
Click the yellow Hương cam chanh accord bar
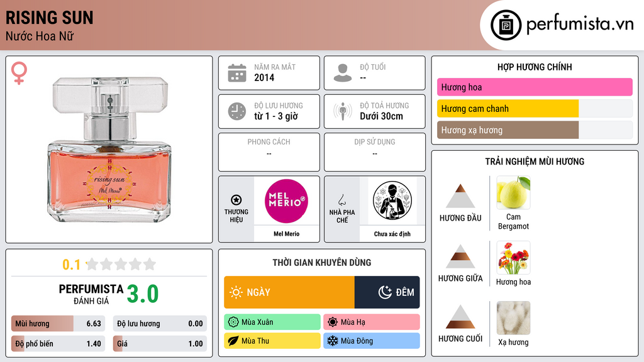coord(535,109)
